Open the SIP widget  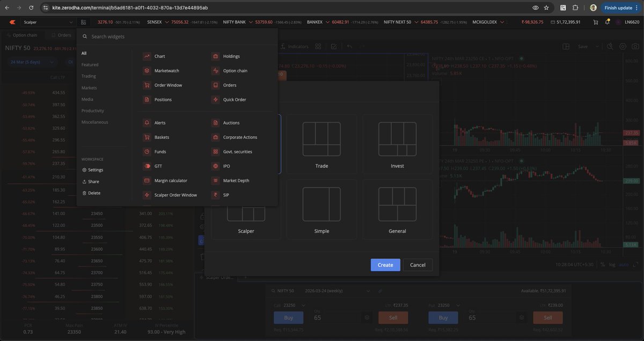coord(221,195)
